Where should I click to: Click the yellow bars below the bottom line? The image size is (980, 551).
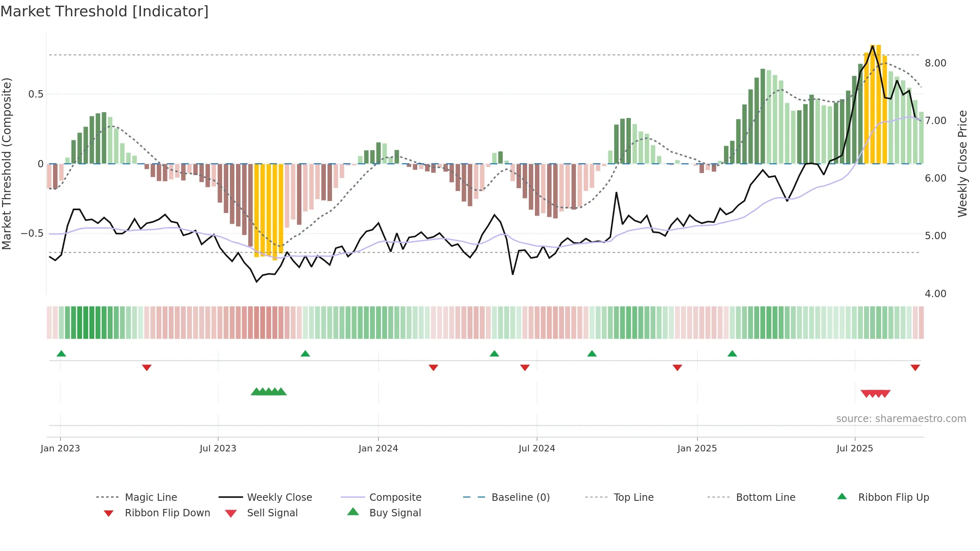[x=269, y=211]
